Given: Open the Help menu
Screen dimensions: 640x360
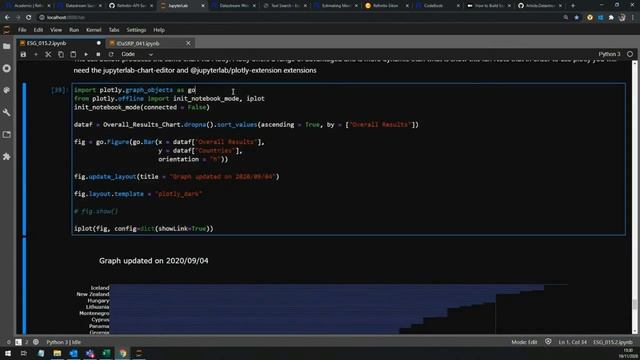Looking at the screenshot, I should click(159, 30).
